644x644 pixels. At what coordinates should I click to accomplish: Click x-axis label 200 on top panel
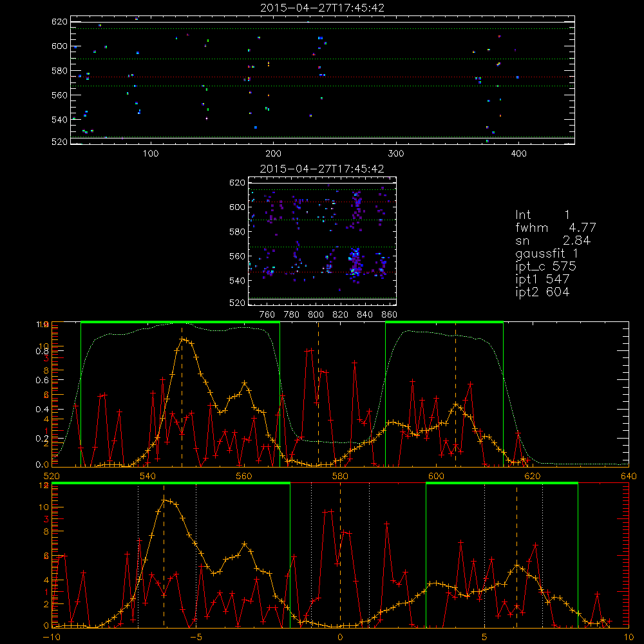click(x=273, y=154)
